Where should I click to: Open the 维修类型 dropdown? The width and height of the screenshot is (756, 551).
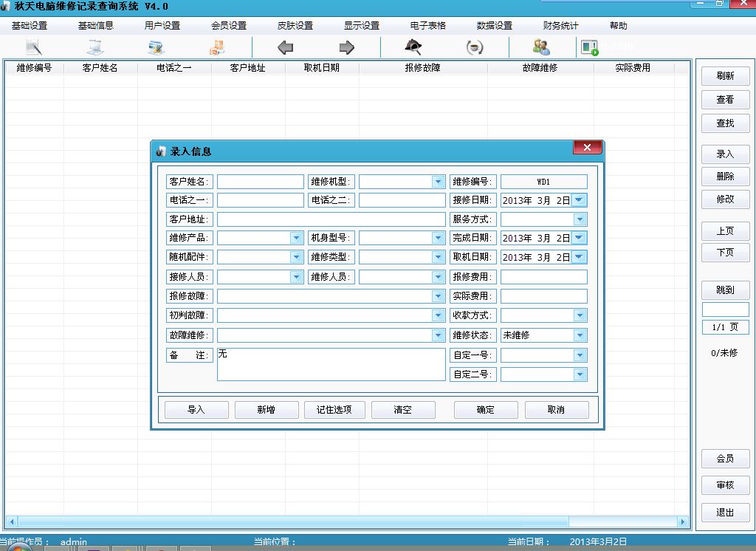coord(438,257)
